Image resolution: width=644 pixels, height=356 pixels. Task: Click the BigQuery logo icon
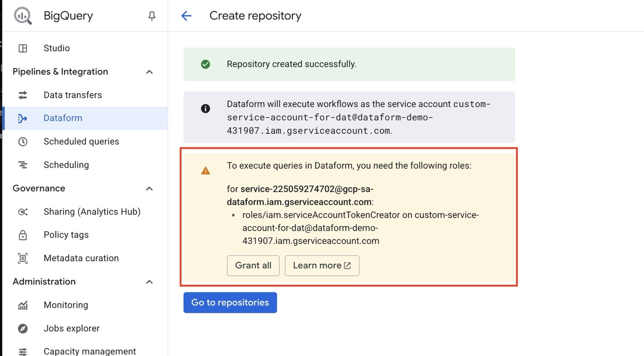pyautogui.click(x=23, y=16)
